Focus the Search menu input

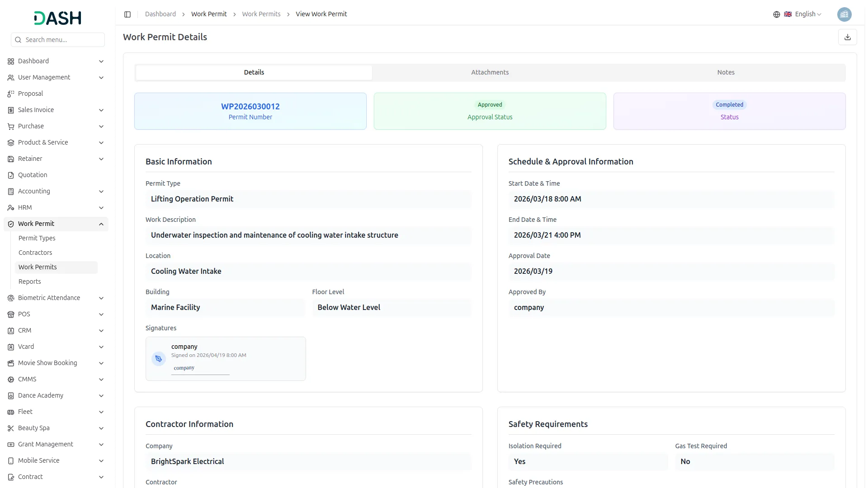[62, 40]
